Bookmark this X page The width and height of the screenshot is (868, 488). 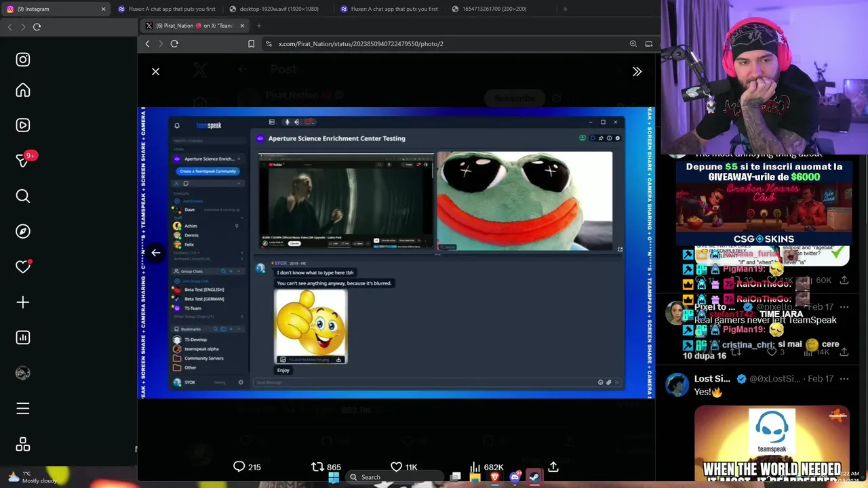252,43
